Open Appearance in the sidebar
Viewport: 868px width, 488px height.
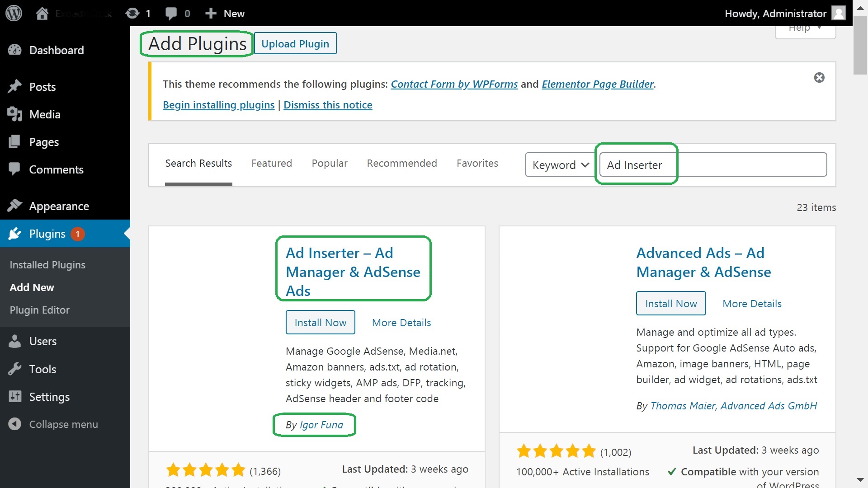pos(59,206)
